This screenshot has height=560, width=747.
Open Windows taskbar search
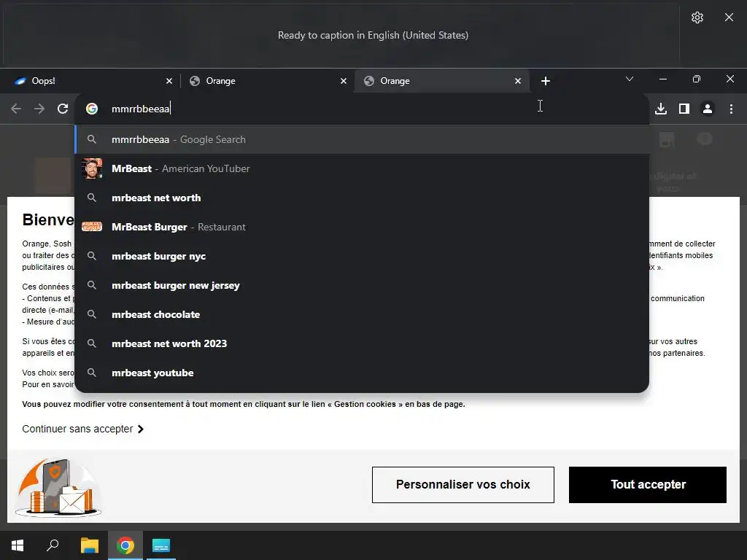point(53,545)
